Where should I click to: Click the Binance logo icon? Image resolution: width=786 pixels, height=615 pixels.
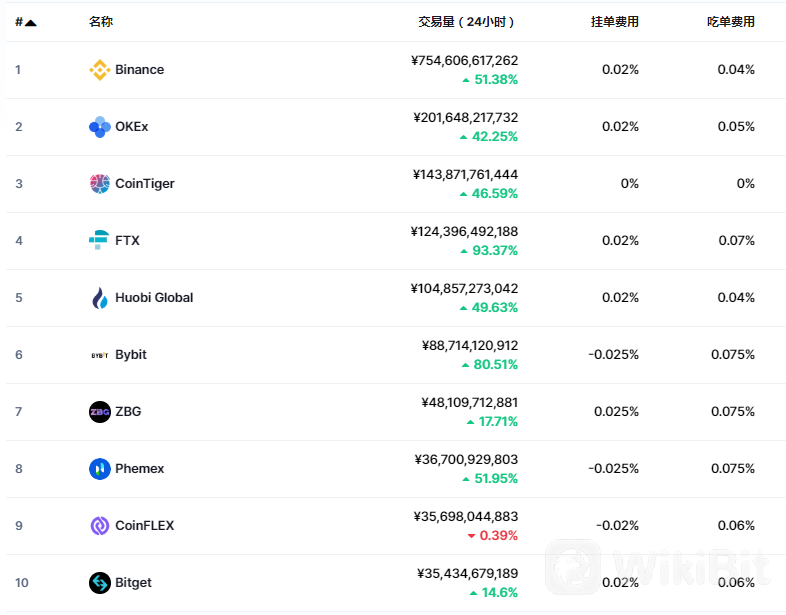pyautogui.click(x=100, y=70)
